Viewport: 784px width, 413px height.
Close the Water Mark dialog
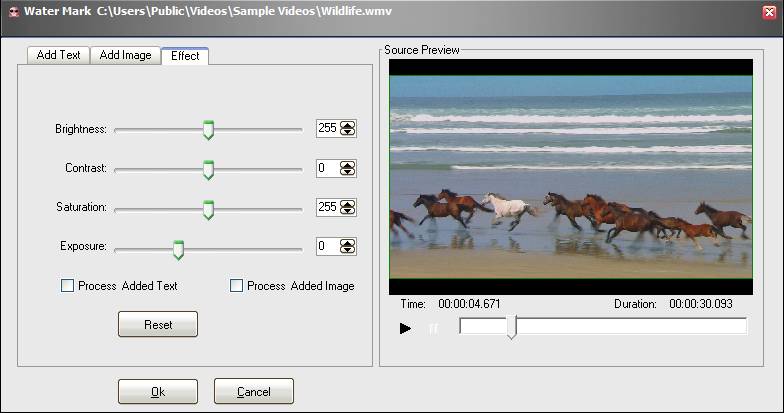click(x=769, y=12)
